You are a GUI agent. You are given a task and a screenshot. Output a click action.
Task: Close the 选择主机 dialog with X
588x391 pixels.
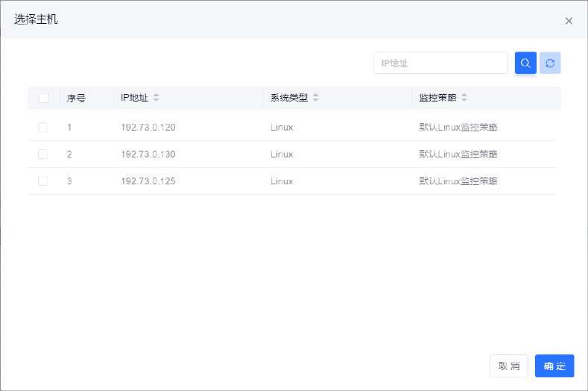tap(569, 21)
